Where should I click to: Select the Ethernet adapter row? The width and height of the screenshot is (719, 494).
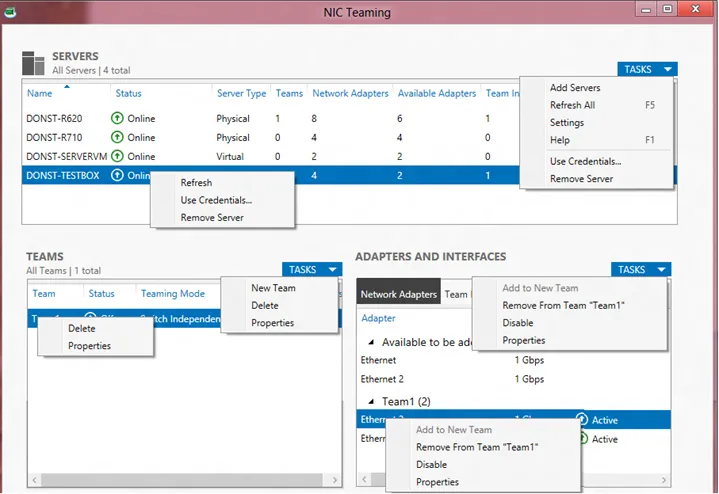[514, 360]
